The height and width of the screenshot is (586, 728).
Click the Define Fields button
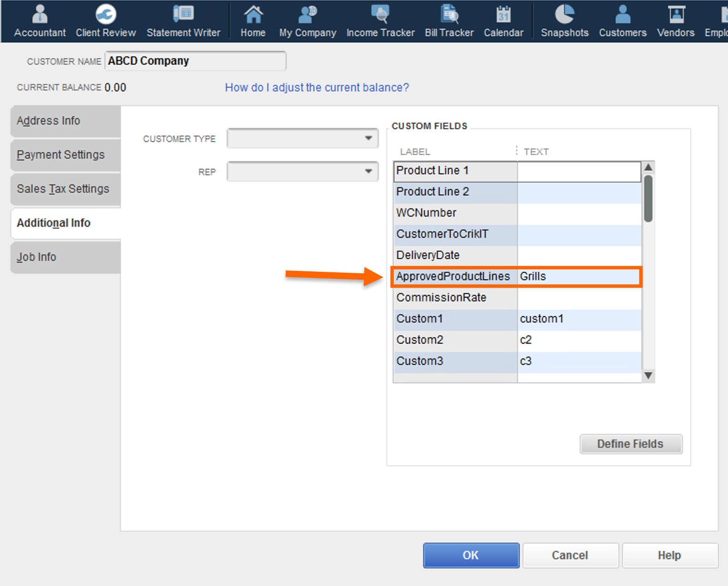coord(630,444)
